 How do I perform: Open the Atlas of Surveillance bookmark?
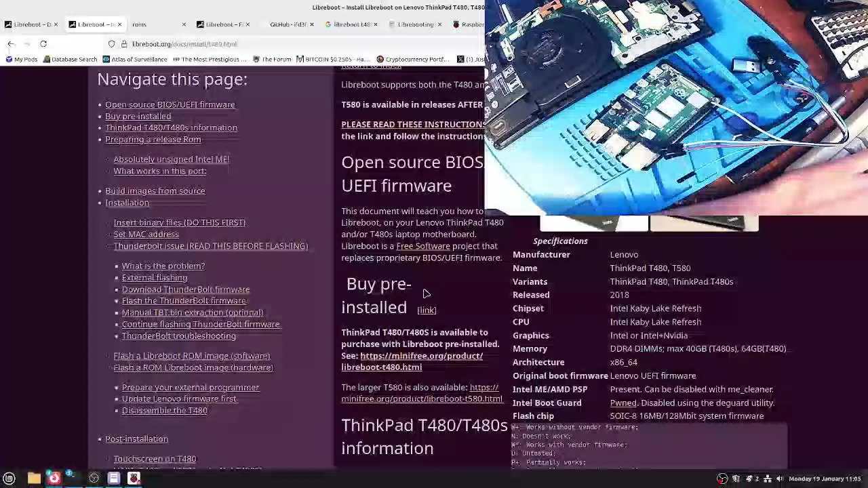pos(135,60)
